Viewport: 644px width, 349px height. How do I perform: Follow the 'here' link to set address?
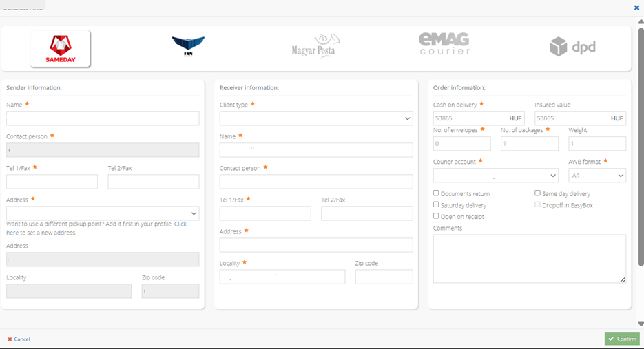(12, 233)
